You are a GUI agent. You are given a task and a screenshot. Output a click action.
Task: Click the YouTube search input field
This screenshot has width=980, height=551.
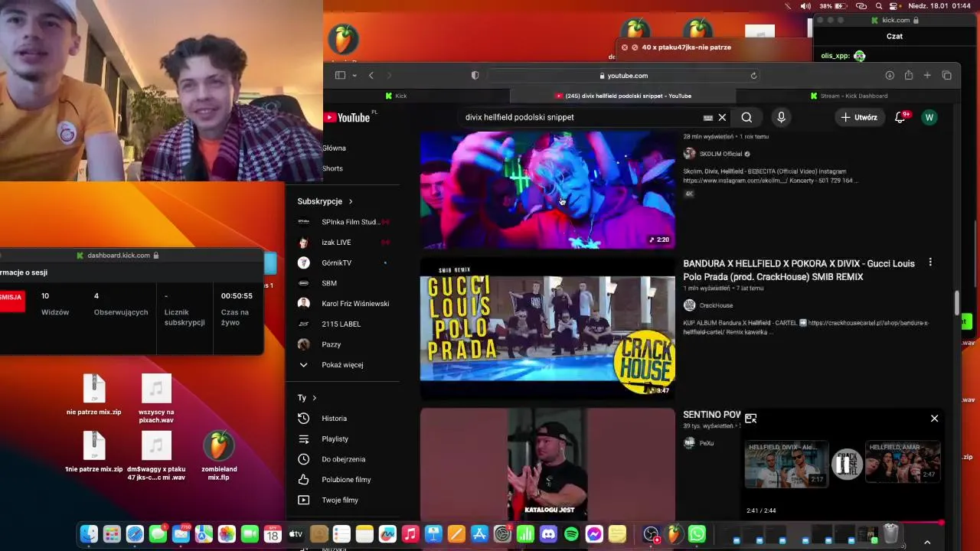click(582, 117)
